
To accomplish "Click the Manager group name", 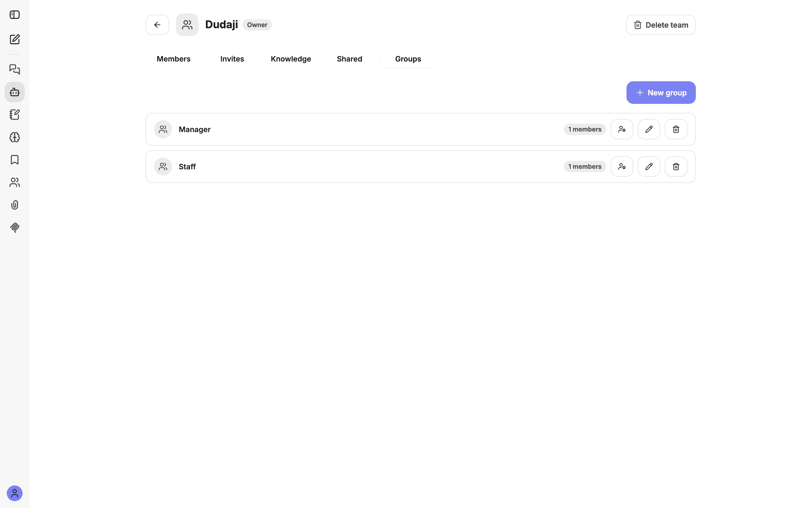I will (195, 129).
